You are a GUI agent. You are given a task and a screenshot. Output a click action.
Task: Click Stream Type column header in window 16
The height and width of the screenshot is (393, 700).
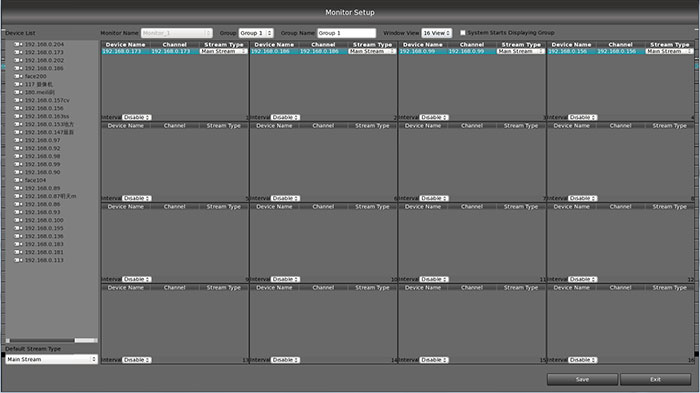click(x=670, y=288)
